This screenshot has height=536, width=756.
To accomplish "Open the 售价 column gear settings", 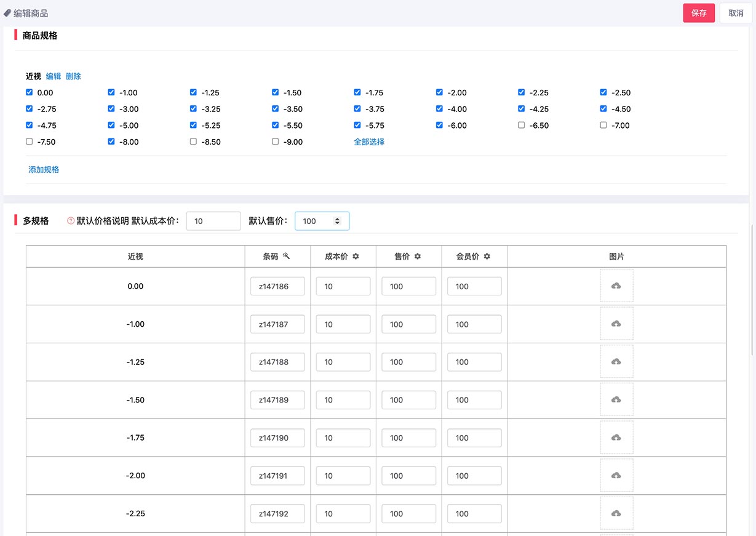I will 418,257.
